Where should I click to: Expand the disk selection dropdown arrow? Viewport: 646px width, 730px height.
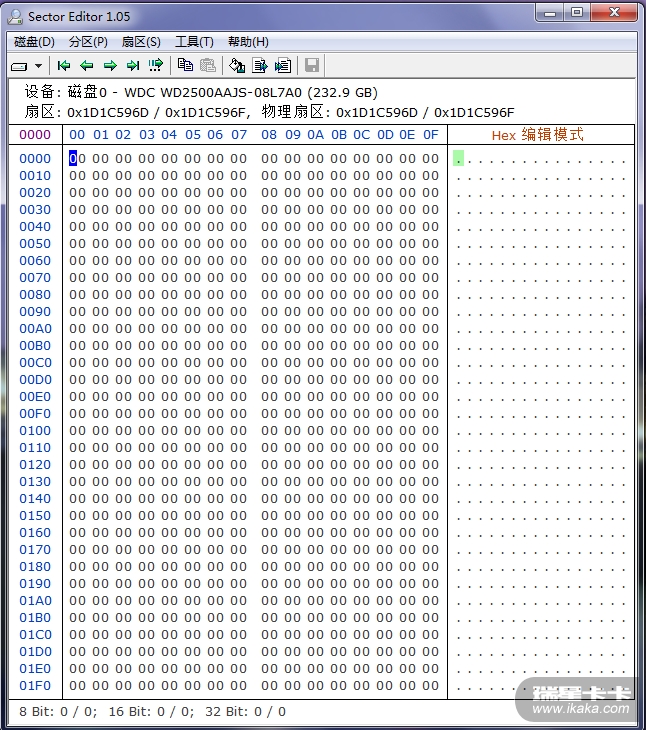click(39, 66)
